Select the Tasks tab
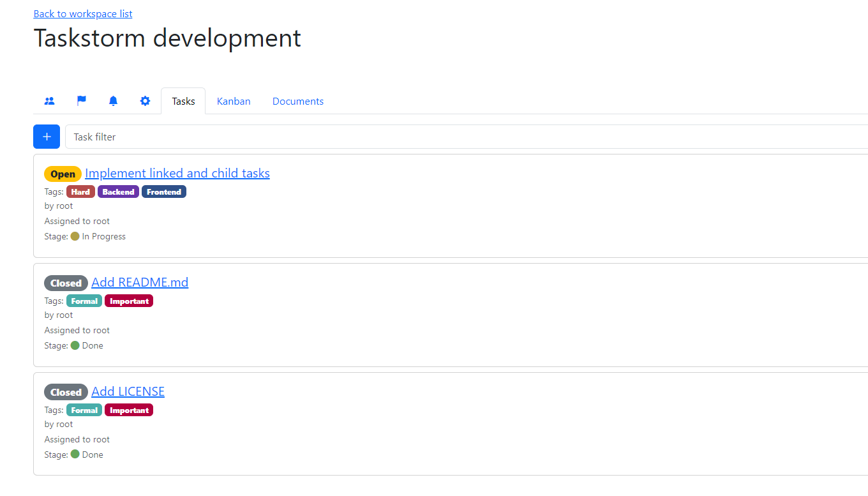Screen dimensions: 868x496 (x=183, y=101)
